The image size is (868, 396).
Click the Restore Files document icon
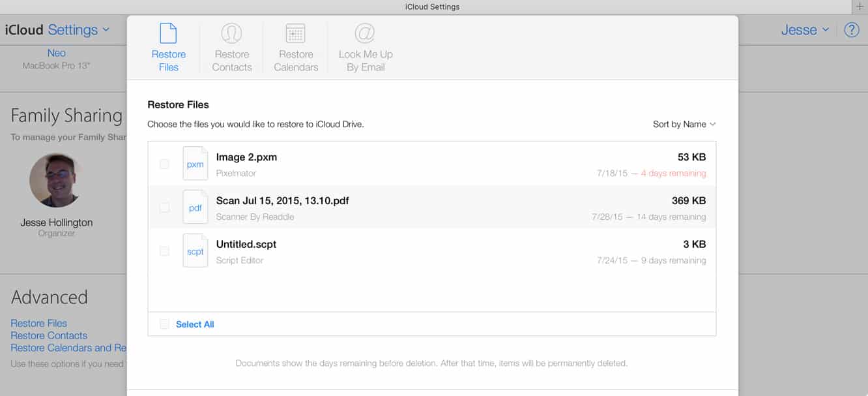pos(168,33)
